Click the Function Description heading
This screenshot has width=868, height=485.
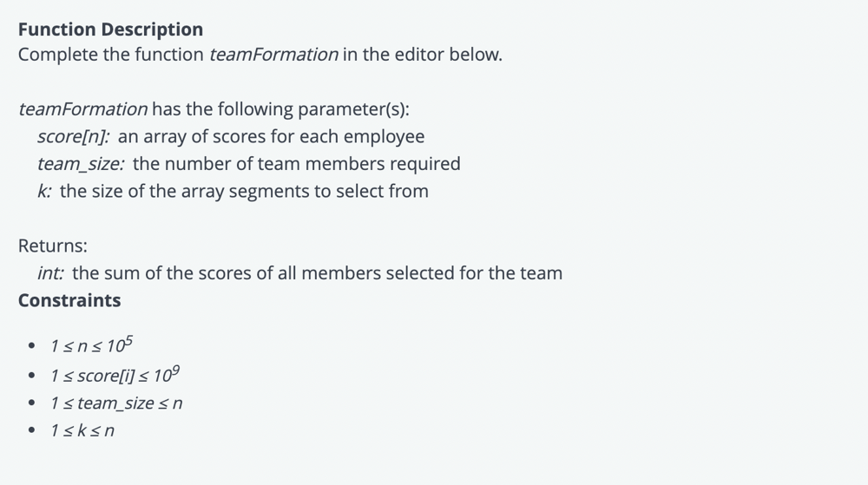tap(110, 29)
